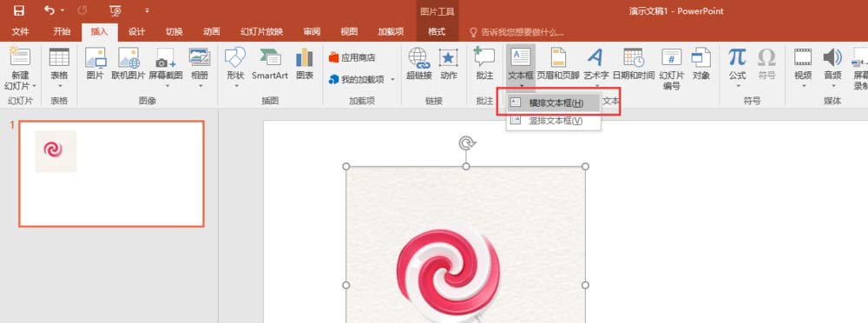This screenshot has width=868, height=323.
Task: Click the top-right resize handle of the picture
Action: coord(585,166)
